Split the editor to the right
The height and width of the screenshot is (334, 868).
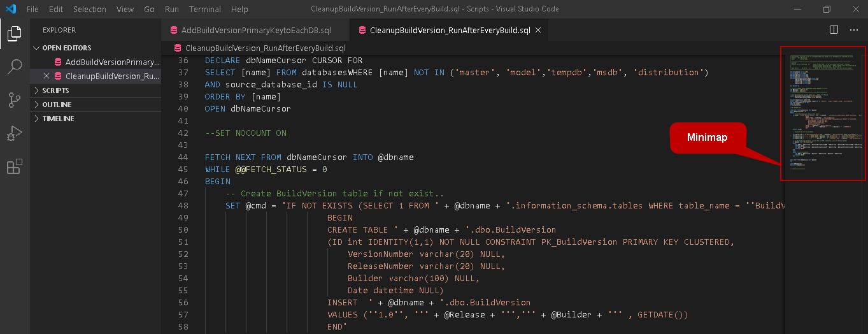[834, 30]
